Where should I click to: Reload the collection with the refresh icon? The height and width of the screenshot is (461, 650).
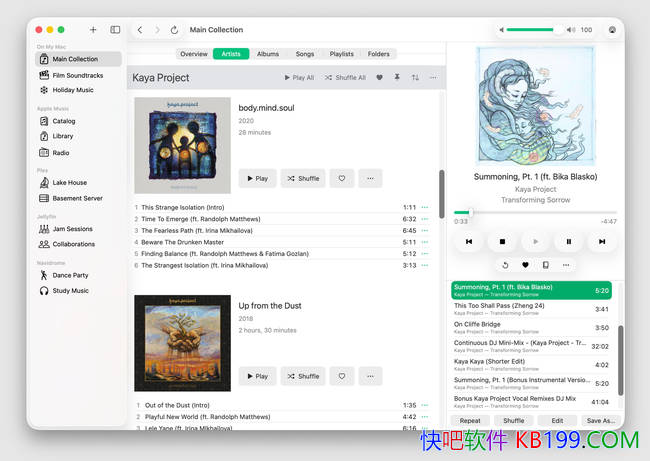(x=175, y=30)
